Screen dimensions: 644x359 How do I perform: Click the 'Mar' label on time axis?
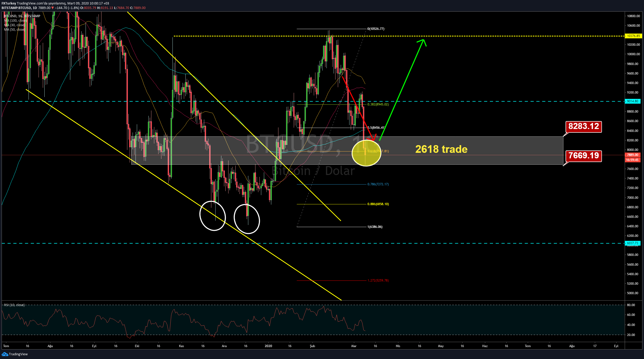coord(354,346)
